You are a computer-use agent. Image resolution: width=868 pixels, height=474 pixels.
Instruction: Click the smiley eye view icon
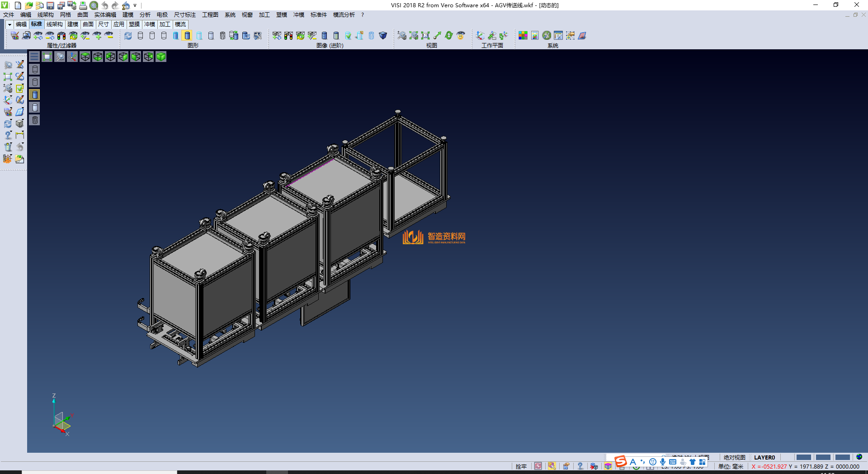[x=461, y=35]
